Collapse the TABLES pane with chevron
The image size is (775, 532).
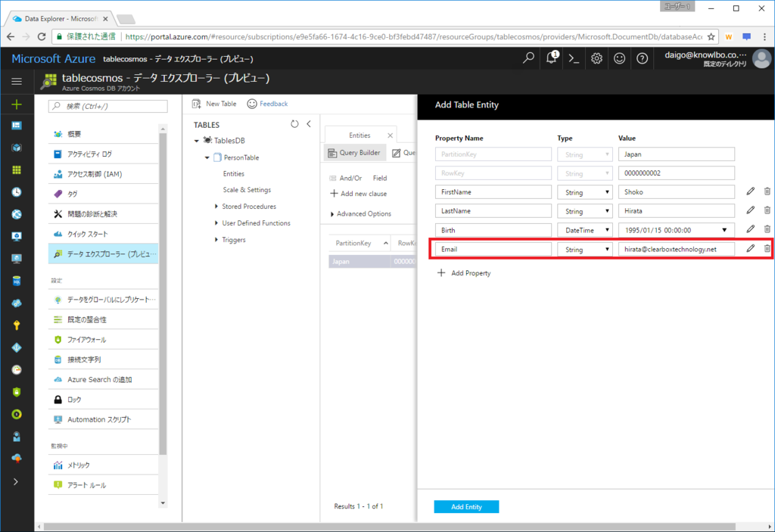309,124
